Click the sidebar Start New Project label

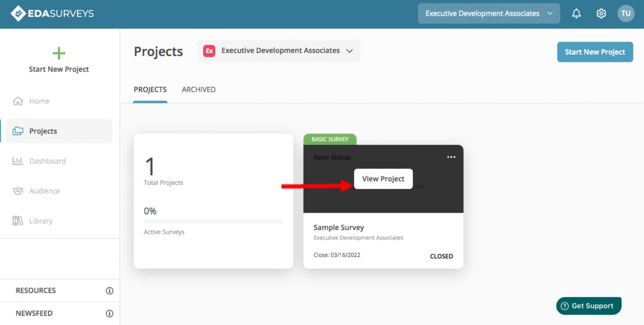pyautogui.click(x=59, y=69)
